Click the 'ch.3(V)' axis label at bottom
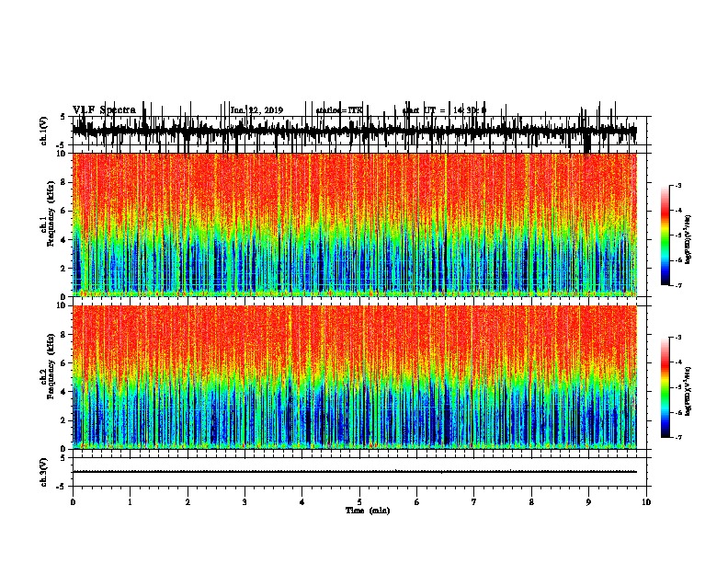Viewport: 728px width, 563px height. point(43,472)
